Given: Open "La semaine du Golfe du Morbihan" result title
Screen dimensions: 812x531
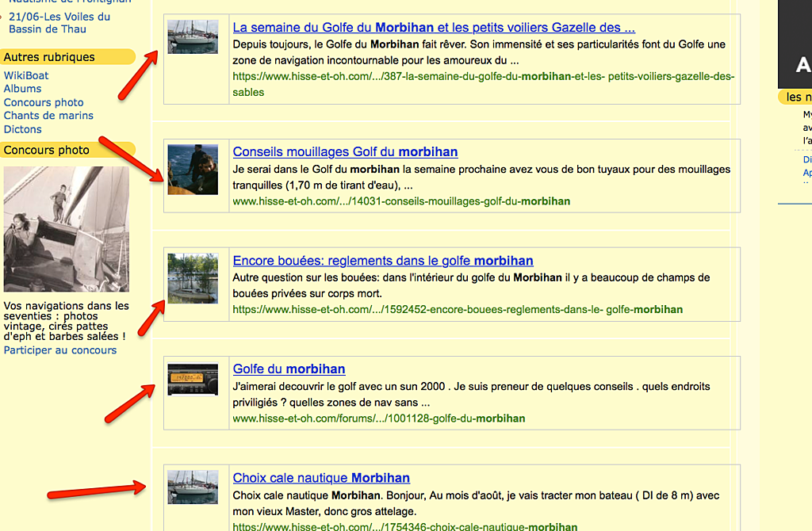Looking at the screenshot, I should [434, 28].
